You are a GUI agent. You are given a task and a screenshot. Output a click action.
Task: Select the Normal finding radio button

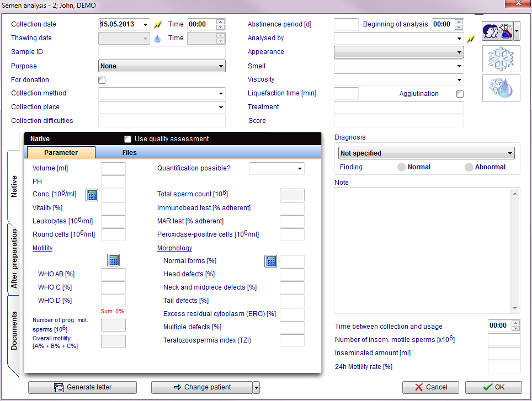coord(401,167)
